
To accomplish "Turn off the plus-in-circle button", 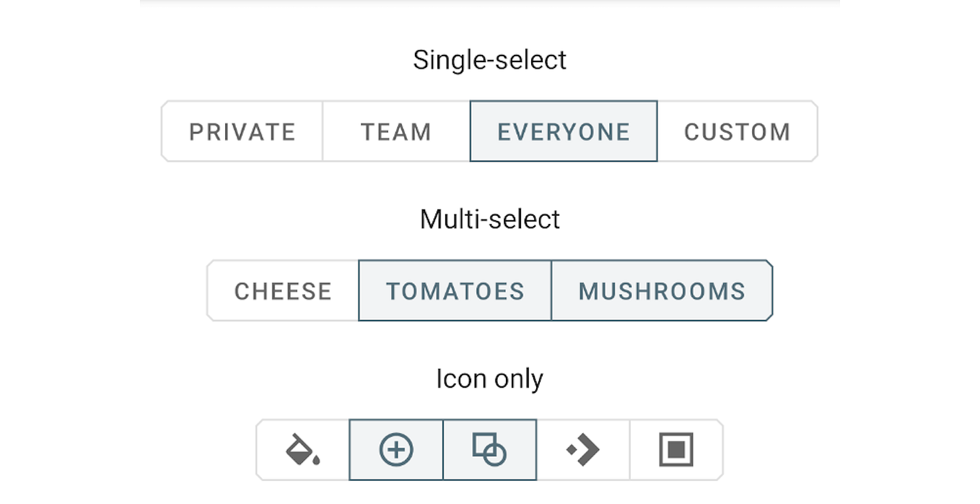I will [x=396, y=450].
